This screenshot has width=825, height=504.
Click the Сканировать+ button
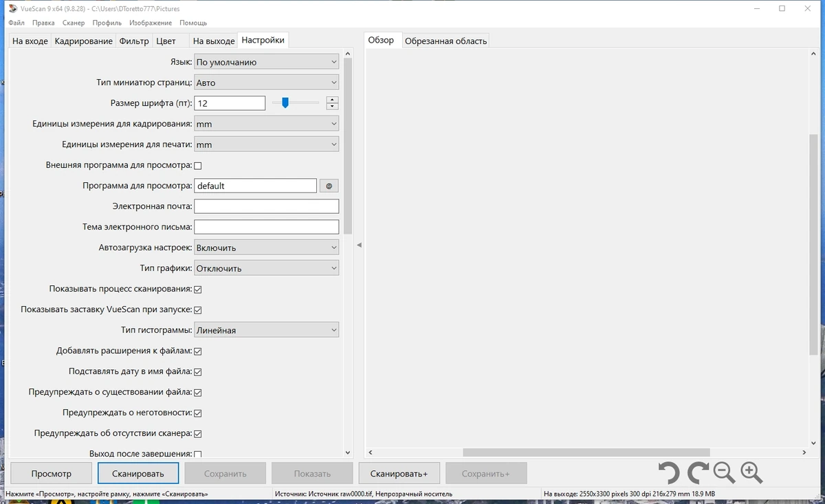point(399,473)
